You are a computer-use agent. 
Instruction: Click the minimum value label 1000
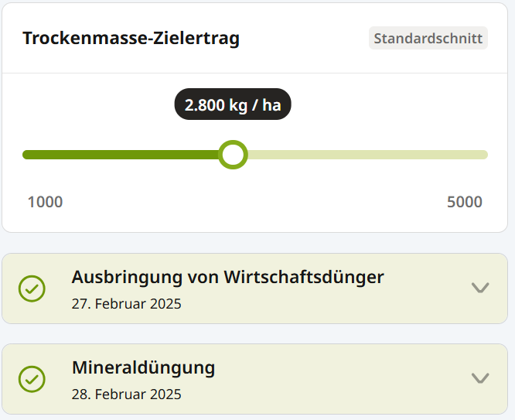[45, 203]
